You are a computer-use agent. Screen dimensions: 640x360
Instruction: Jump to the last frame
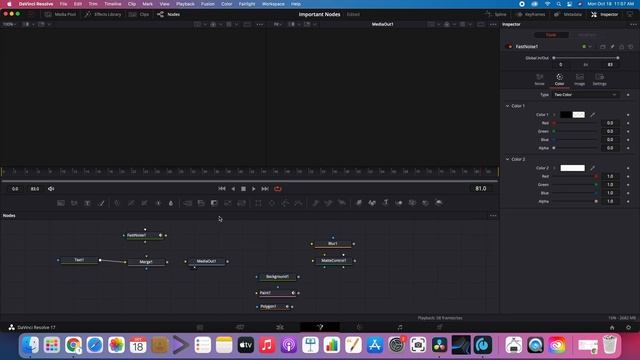click(x=265, y=189)
